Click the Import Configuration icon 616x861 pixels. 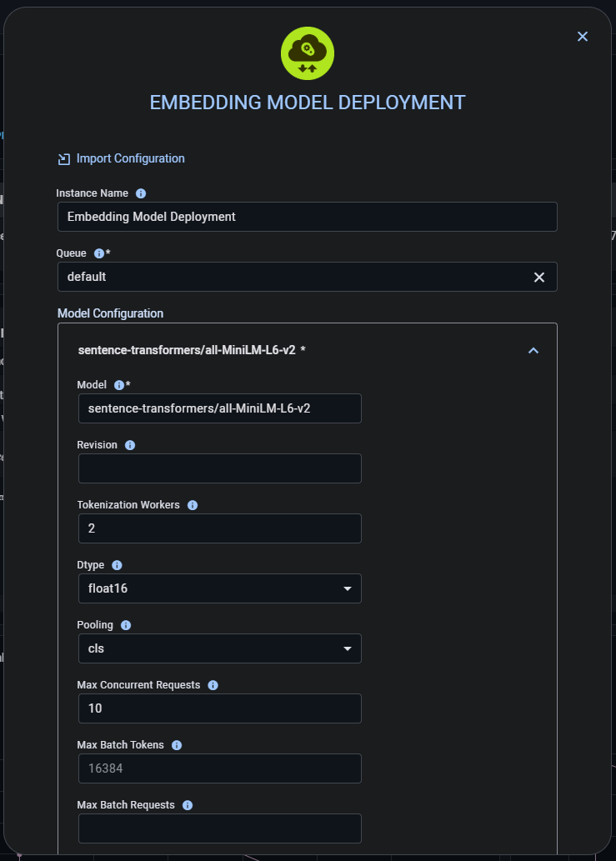tap(63, 158)
